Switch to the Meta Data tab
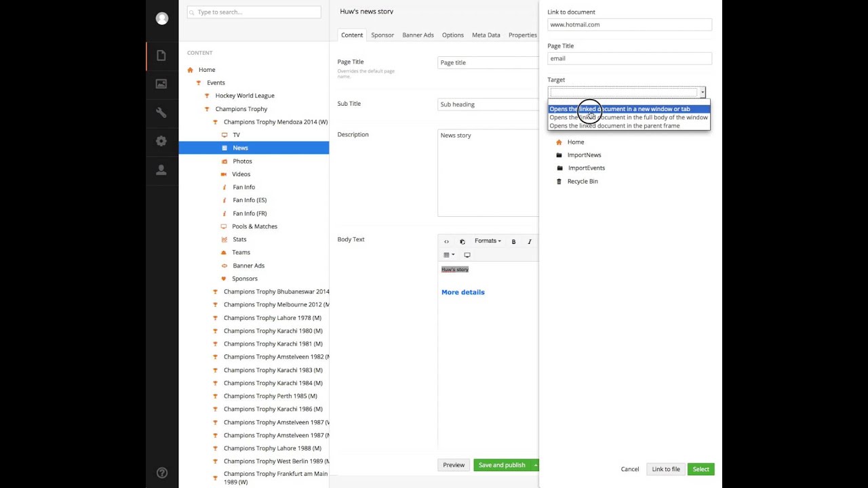868x488 pixels. point(486,35)
